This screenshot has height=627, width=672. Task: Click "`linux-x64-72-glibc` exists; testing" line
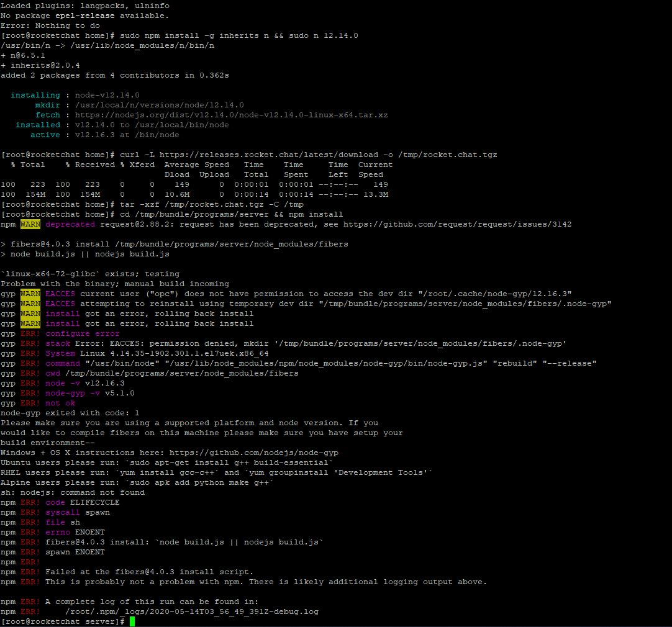click(90, 274)
